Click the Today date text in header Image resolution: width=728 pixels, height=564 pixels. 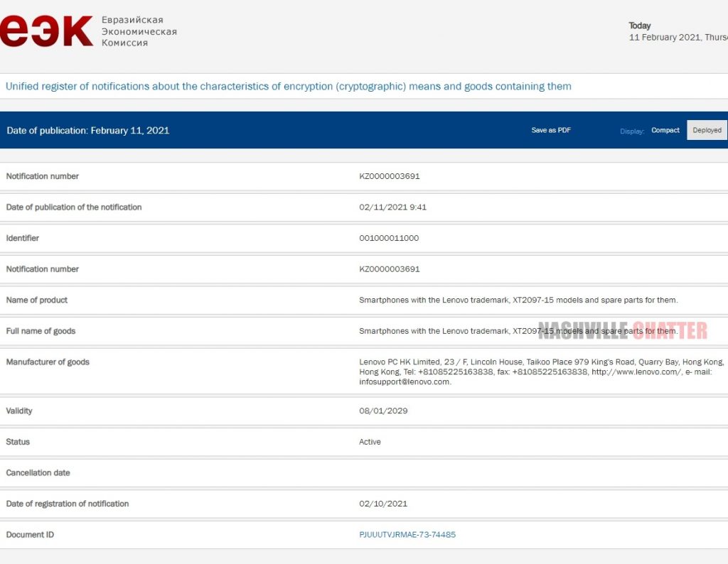[x=678, y=31]
